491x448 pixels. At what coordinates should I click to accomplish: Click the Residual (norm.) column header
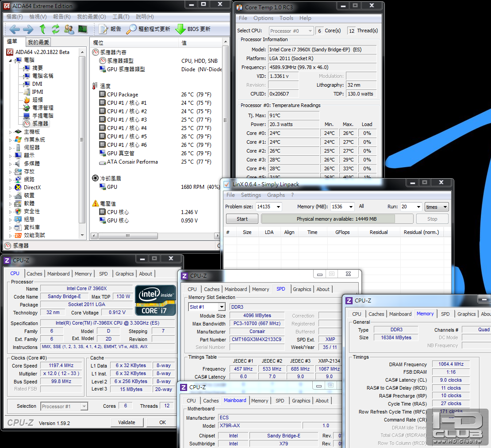pos(422,232)
